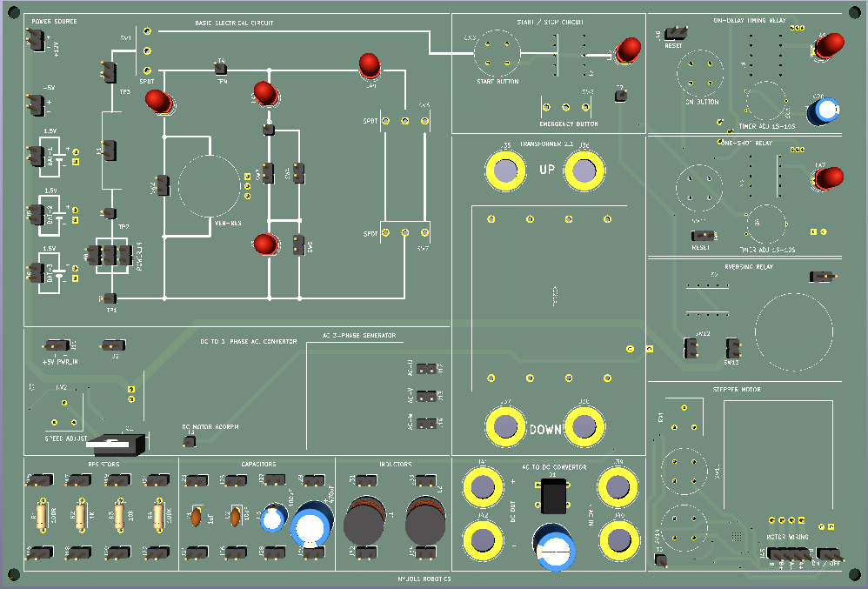Viewport: 868px width, 589px height.
Task: Select the VER-RES circular outline
Action: (x=210, y=186)
